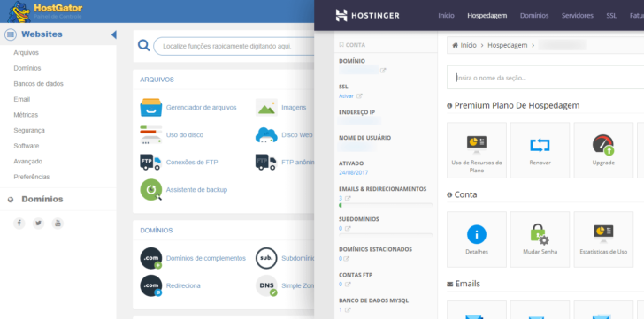This screenshot has width=644, height=319.
Task: Open Subdomínios sub. icon
Action: click(266, 258)
